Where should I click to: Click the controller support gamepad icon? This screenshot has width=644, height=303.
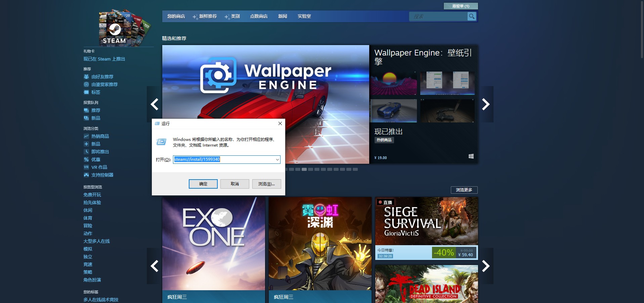(x=86, y=175)
